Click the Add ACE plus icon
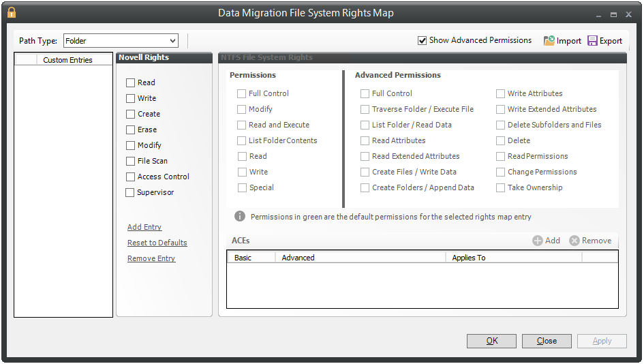This screenshot has width=644, height=364. point(538,241)
